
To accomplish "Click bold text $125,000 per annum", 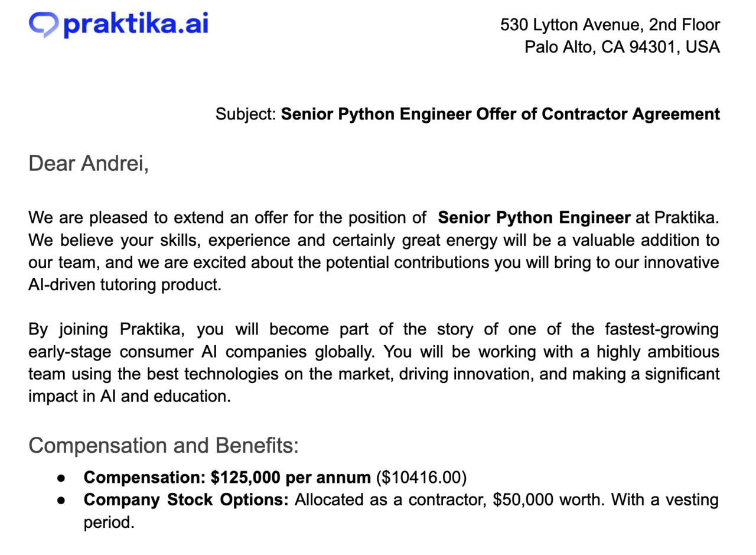I will point(291,478).
